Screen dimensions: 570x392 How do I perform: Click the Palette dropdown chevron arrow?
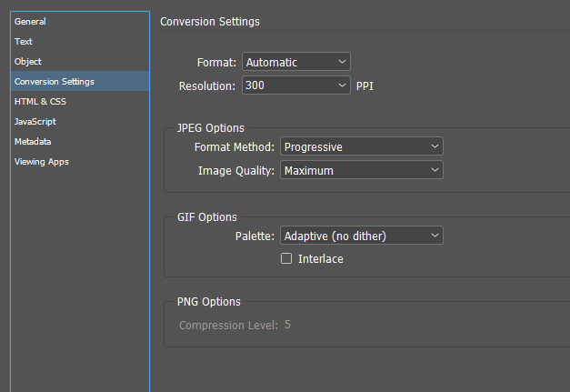[434, 236]
